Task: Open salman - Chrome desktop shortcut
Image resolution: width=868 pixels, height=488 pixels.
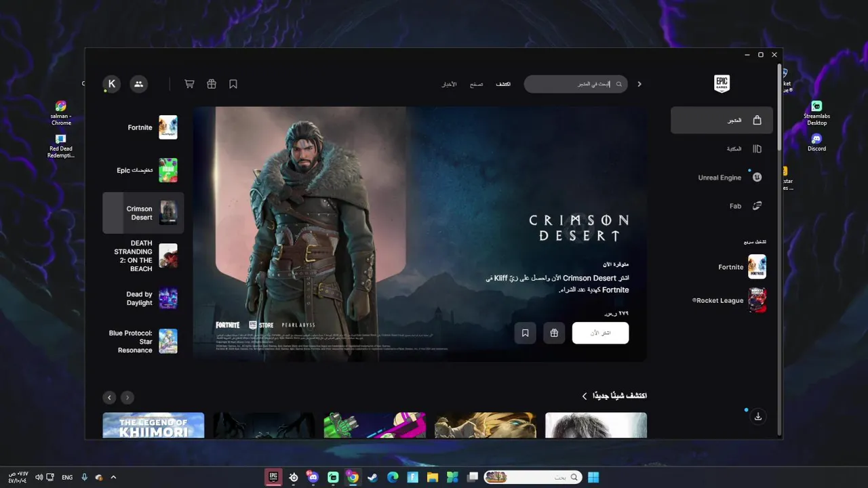Action: click(x=61, y=113)
